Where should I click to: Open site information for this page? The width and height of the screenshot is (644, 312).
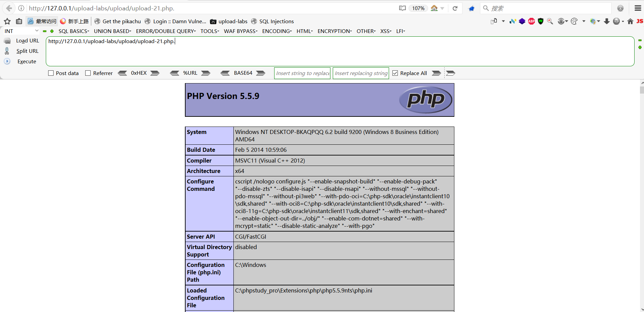click(x=21, y=8)
